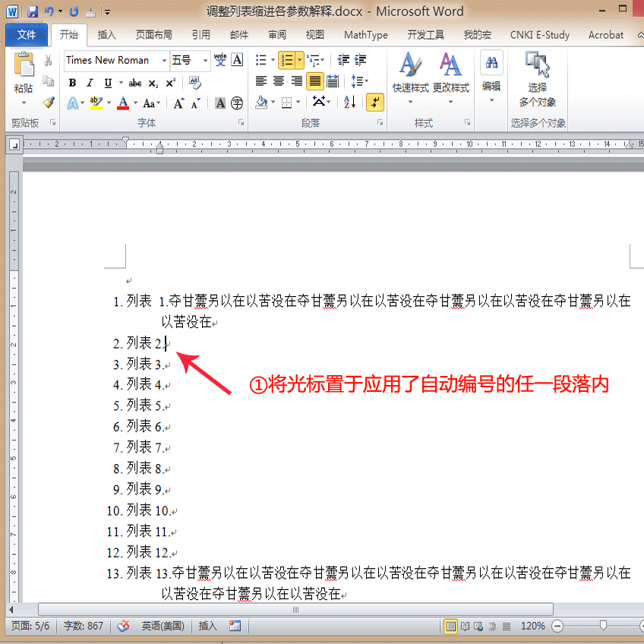Viewport: 644px width, 644px height.
Task: Click the 快速样式 Quick Styles button
Action: 410,78
